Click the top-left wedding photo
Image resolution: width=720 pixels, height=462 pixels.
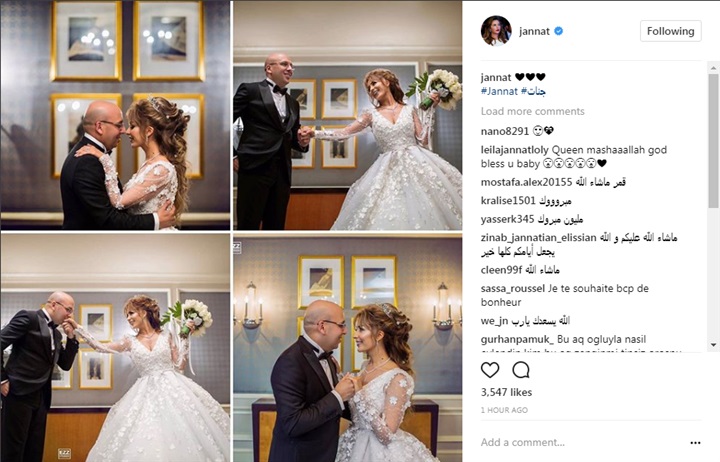(115, 115)
